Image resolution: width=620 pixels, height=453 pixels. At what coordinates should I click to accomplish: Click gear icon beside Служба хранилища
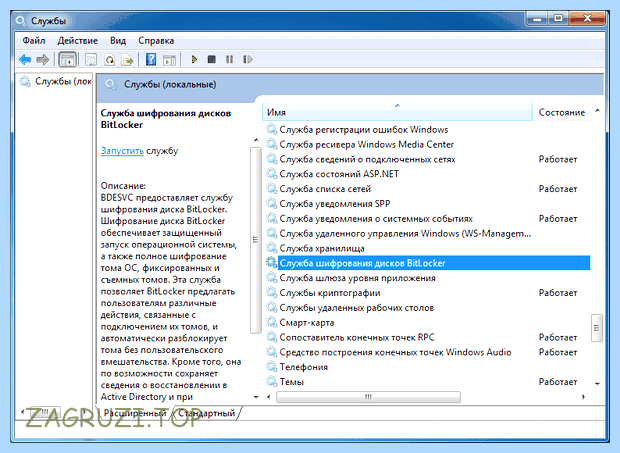[272, 248]
